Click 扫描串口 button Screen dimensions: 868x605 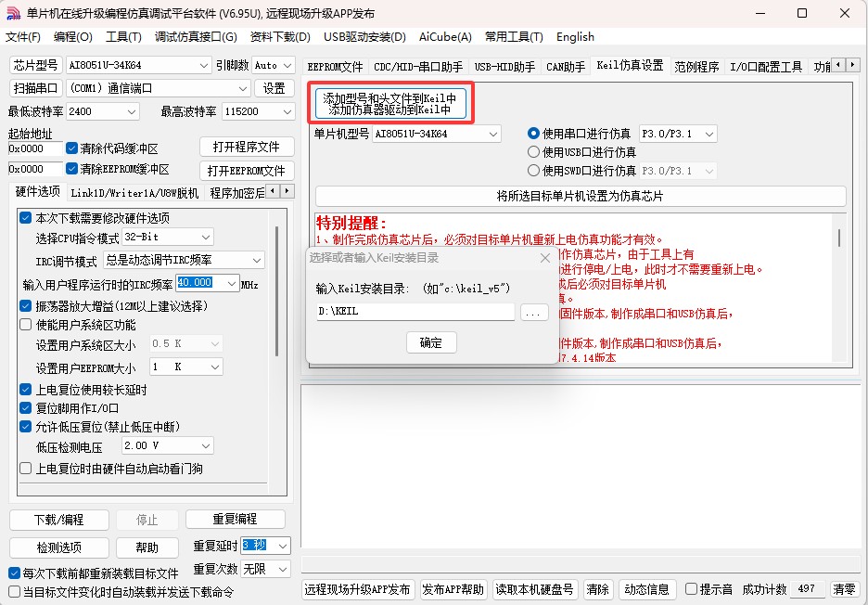[36, 89]
